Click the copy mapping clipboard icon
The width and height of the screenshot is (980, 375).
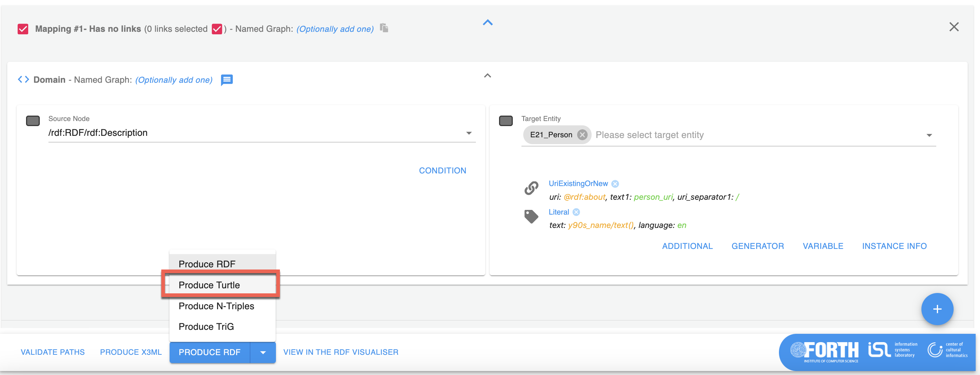384,28
